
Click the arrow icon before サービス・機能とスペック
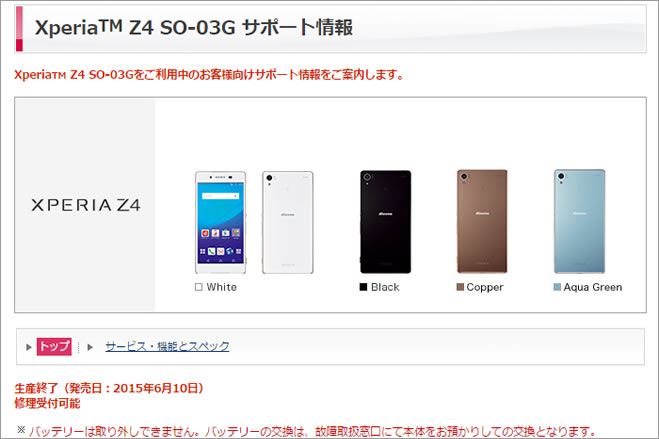point(90,347)
